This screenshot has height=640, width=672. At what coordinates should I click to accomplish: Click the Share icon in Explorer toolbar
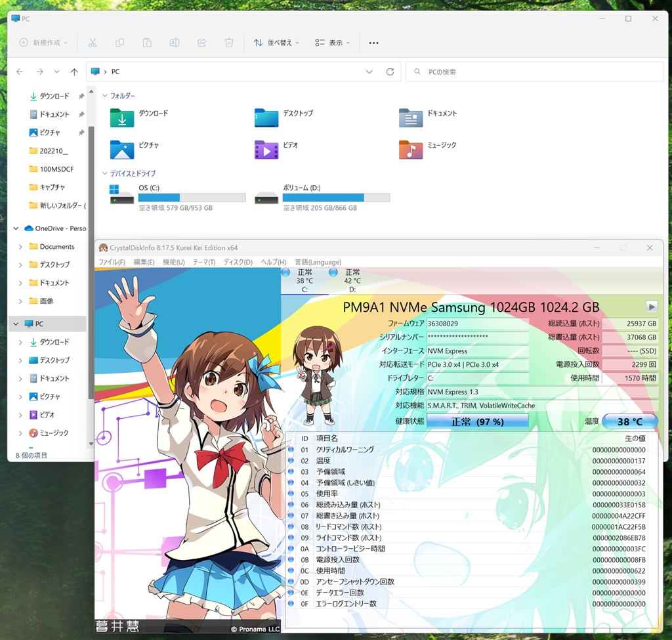click(x=202, y=43)
